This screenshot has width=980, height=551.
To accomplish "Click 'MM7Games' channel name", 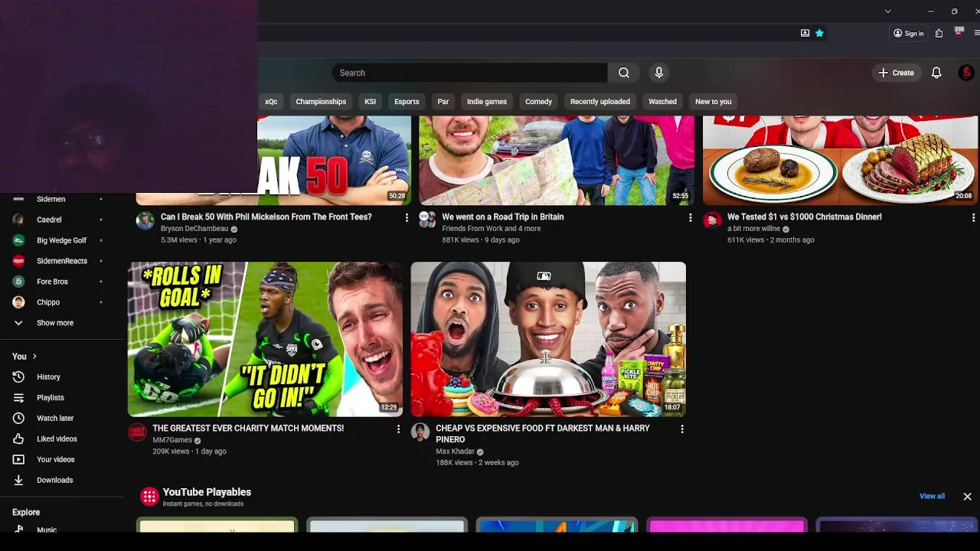I will pos(171,441).
